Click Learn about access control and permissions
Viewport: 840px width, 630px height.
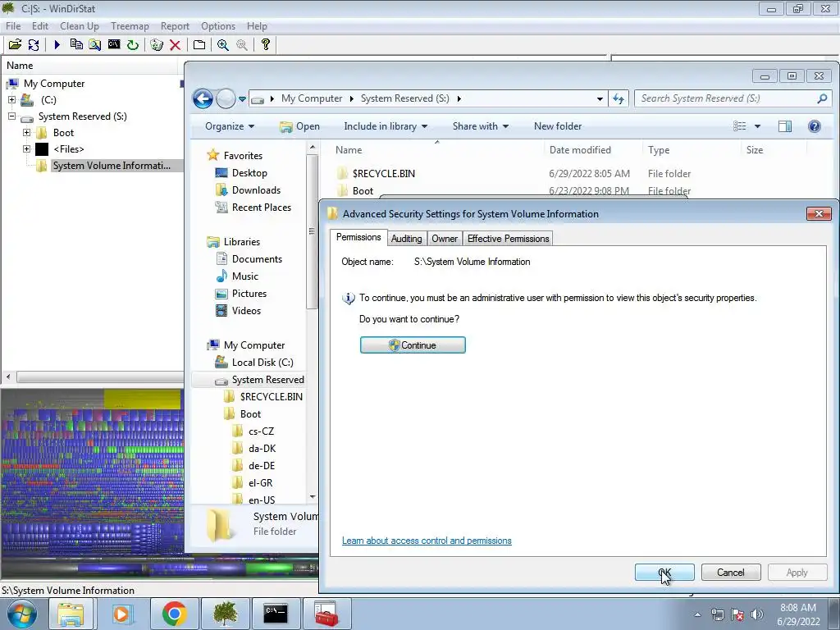point(427,541)
